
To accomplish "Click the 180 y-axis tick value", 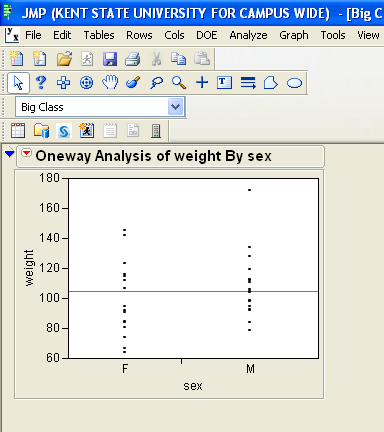I will click(49, 178).
